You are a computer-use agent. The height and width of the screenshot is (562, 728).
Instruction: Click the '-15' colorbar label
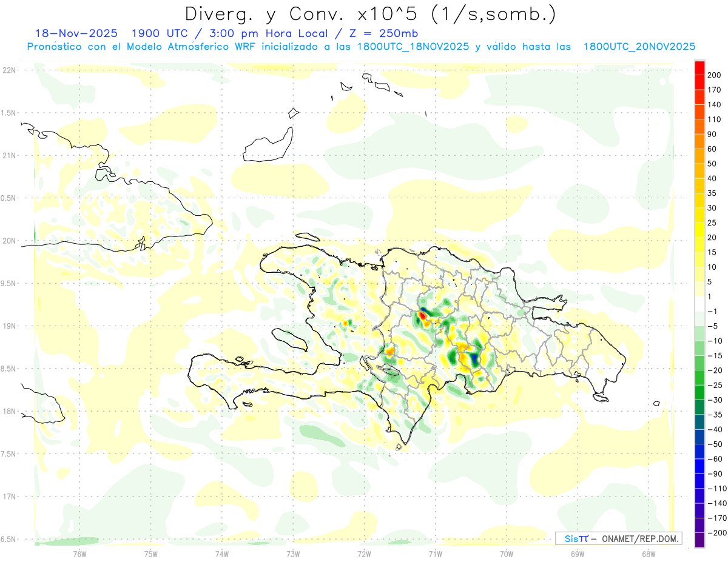tap(715, 356)
